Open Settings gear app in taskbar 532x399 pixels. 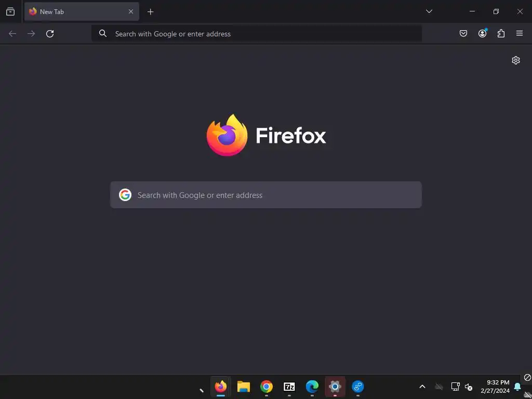(335, 387)
